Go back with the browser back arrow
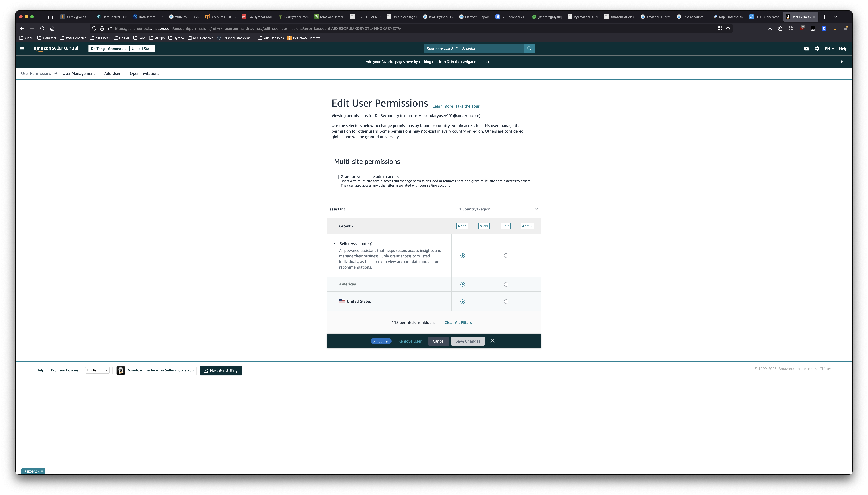Screen dimensions: 868x495 (x=22, y=29)
